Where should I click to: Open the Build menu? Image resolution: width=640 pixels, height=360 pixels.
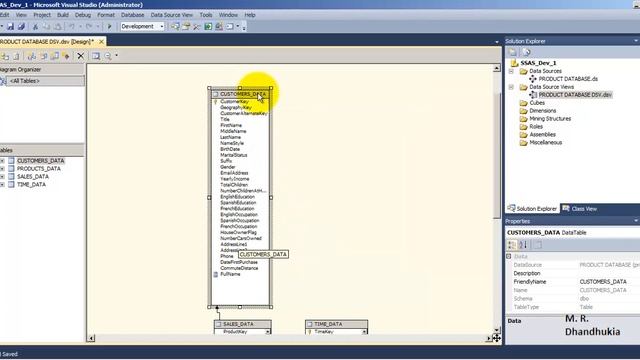click(63, 15)
